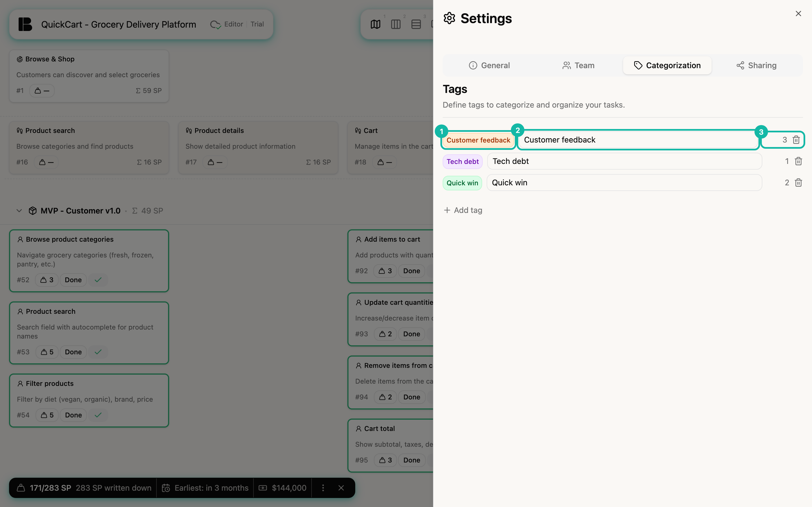Select the list rows view icon

pos(416,24)
